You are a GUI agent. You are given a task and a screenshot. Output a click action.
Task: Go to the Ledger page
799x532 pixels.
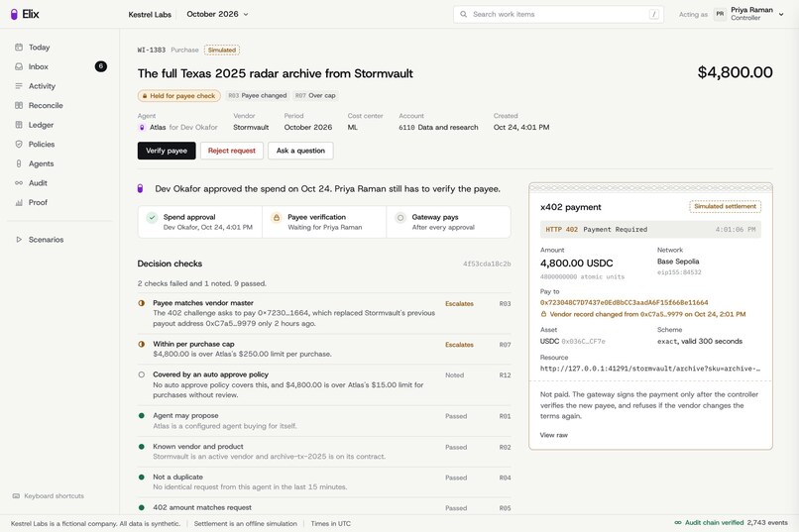point(42,125)
